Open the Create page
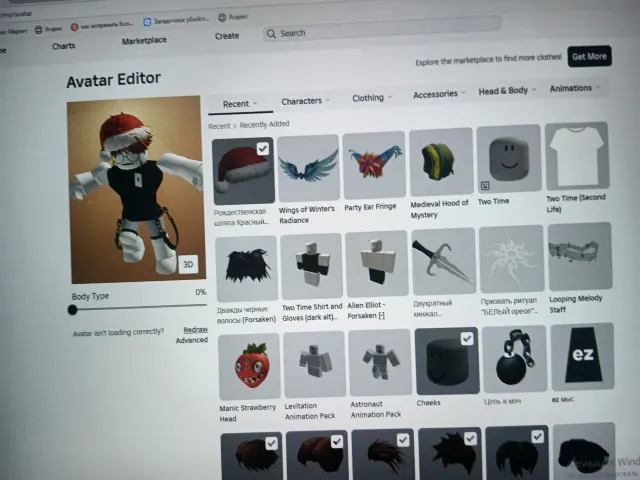The height and width of the screenshot is (480, 640). 227,36
